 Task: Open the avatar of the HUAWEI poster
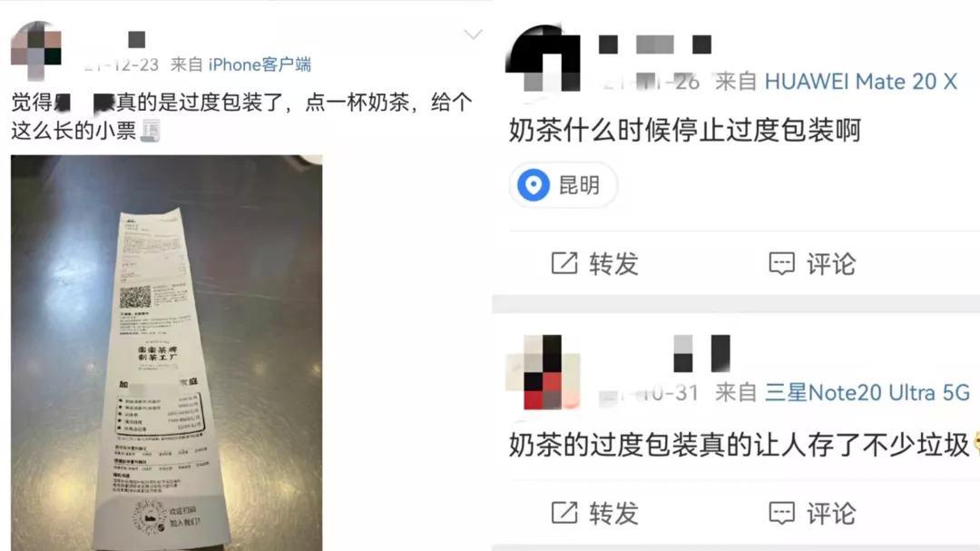point(543,58)
